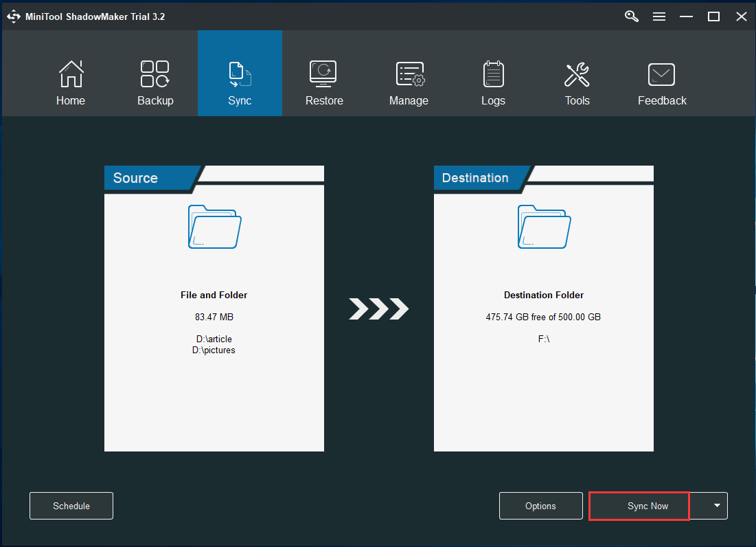Click the Destination folder panel

543,309
